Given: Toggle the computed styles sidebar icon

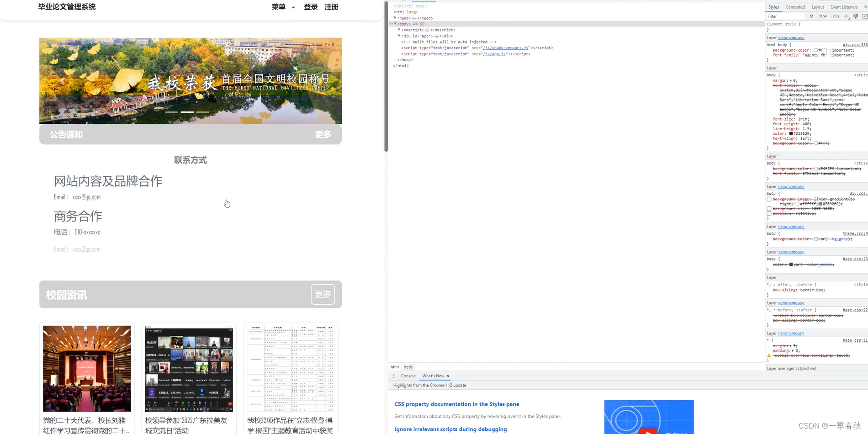Looking at the screenshot, I should pos(865,16).
